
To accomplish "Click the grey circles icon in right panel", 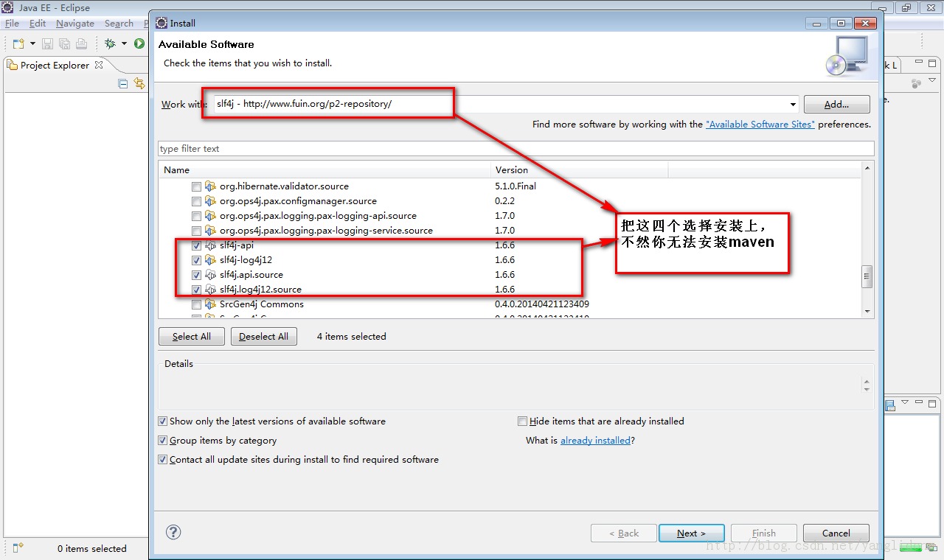I will pos(916,84).
